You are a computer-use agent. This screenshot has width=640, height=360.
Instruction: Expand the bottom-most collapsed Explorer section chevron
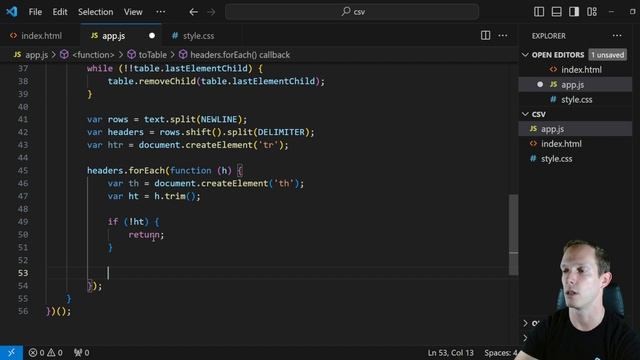pos(525,338)
